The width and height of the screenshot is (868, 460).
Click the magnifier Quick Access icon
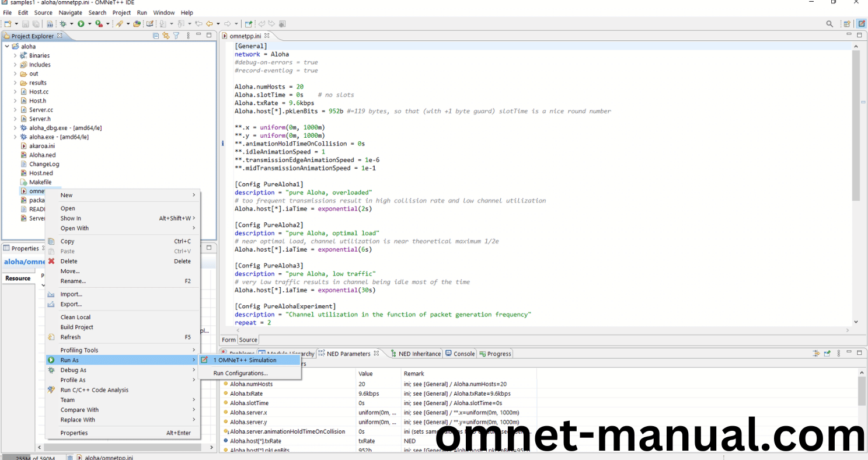(829, 24)
